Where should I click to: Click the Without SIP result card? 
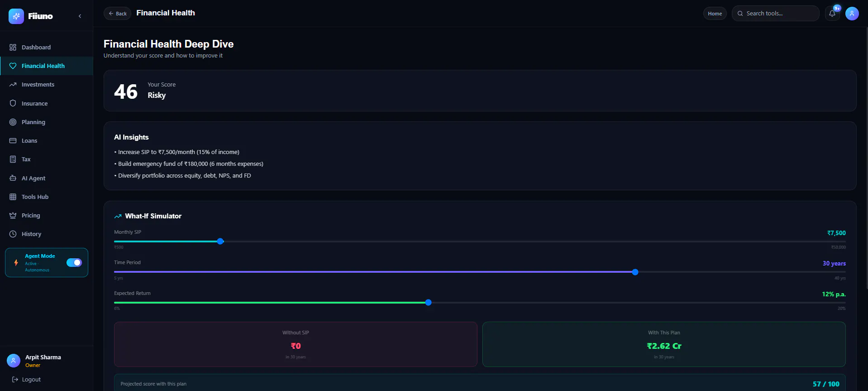pos(296,344)
